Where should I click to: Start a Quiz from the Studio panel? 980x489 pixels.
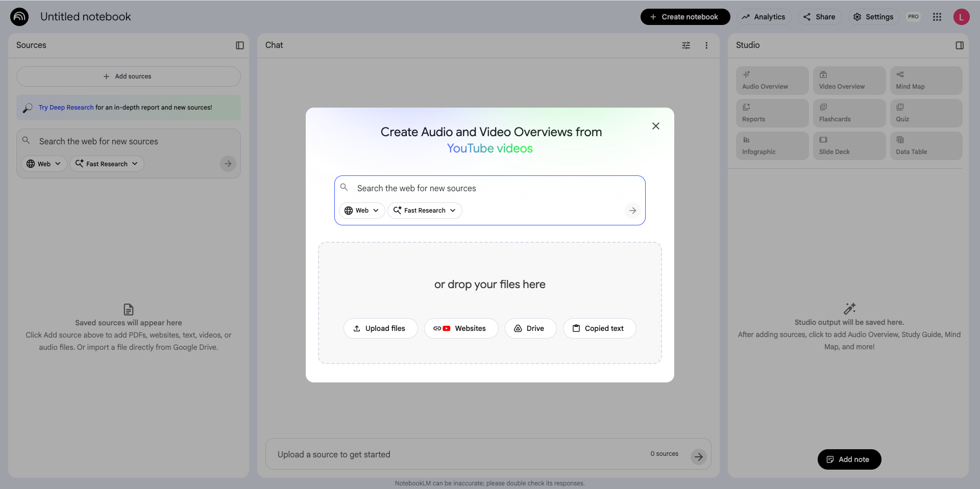tap(925, 113)
